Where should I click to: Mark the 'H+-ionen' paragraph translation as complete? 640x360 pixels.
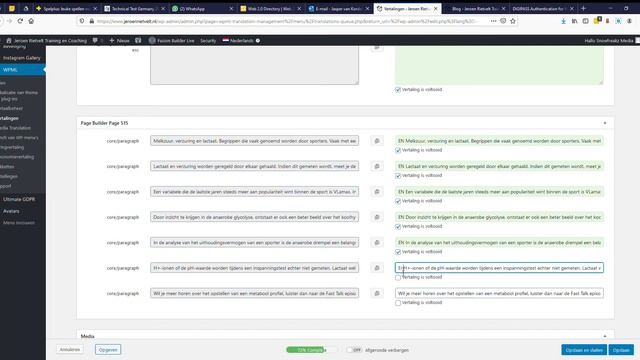[x=398, y=278]
